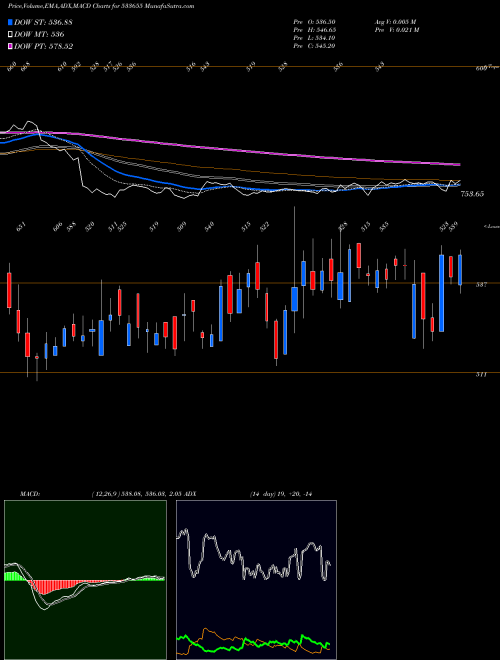Viewport: 500px width, 660px height.
Task: Click the 'Pre O: 536.30' open value
Action: [x=314, y=21]
